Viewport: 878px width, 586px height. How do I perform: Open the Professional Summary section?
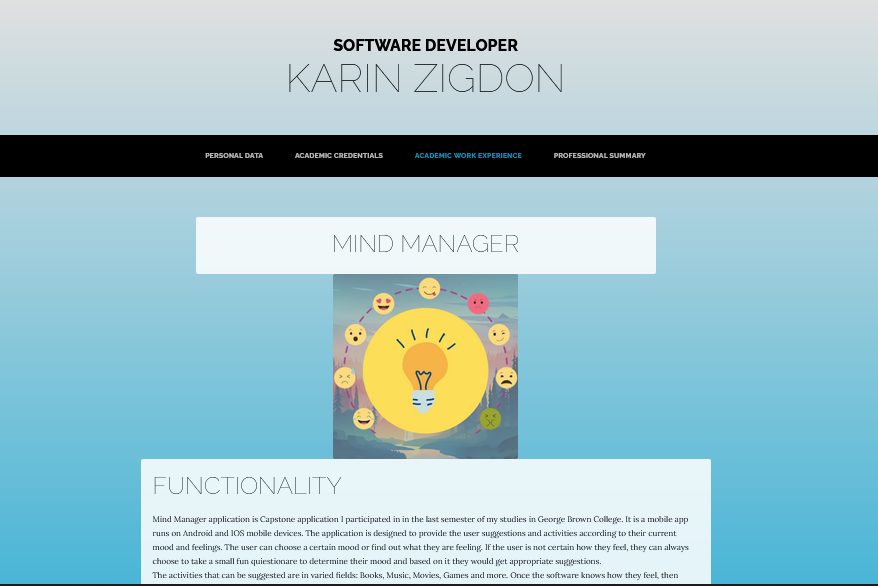(x=599, y=156)
